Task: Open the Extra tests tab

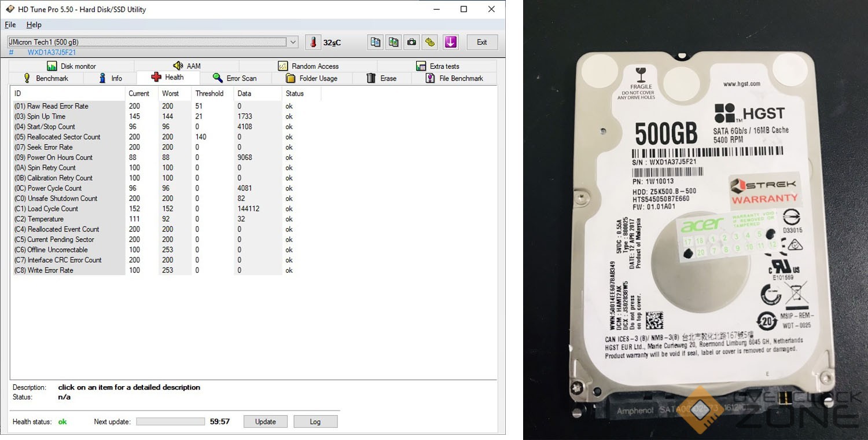Action: [437, 66]
